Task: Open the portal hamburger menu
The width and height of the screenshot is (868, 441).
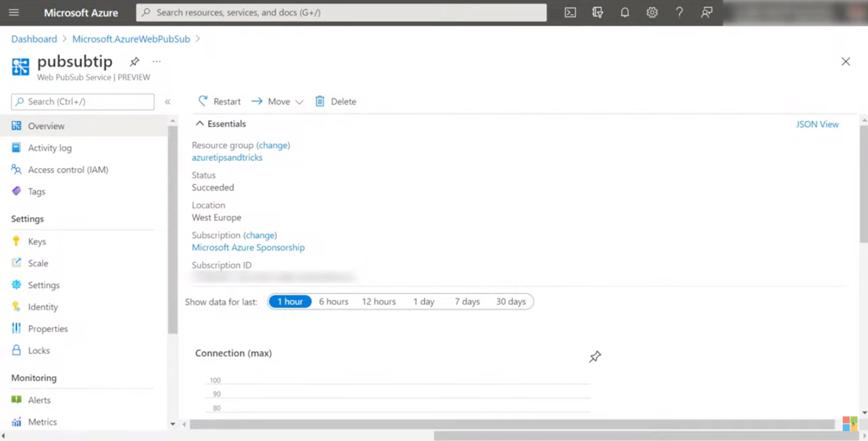Action: pyautogui.click(x=14, y=12)
